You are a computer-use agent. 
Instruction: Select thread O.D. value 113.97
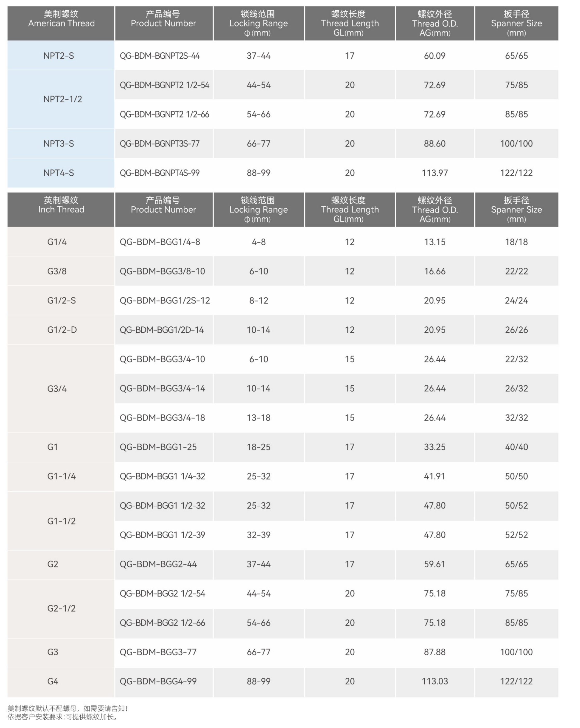coord(434,173)
